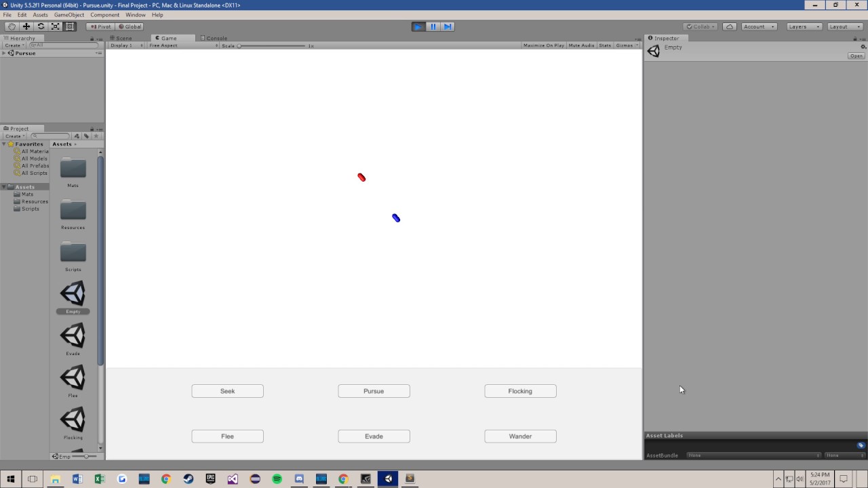The image size is (868, 488).
Task: Click the Open button in Inspector
Action: coord(856,56)
